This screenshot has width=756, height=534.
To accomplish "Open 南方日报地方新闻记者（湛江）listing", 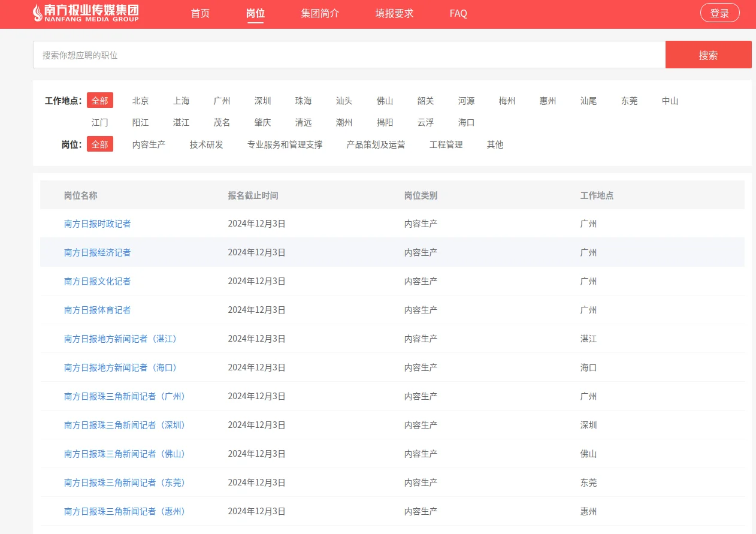I will tap(120, 339).
